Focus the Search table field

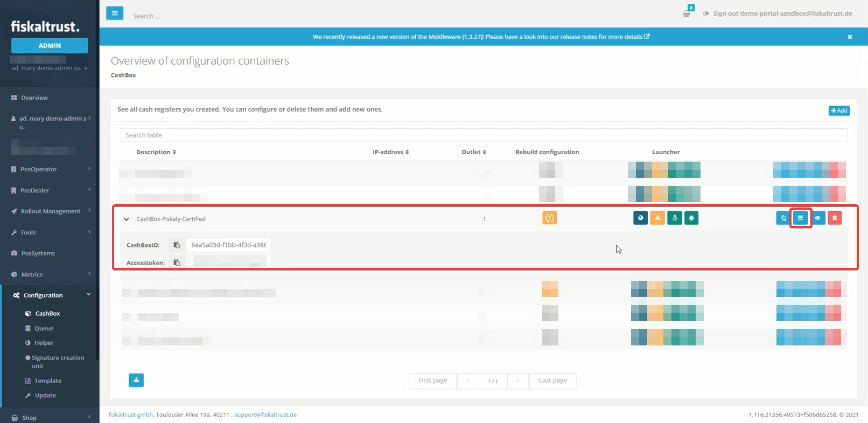click(x=483, y=135)
